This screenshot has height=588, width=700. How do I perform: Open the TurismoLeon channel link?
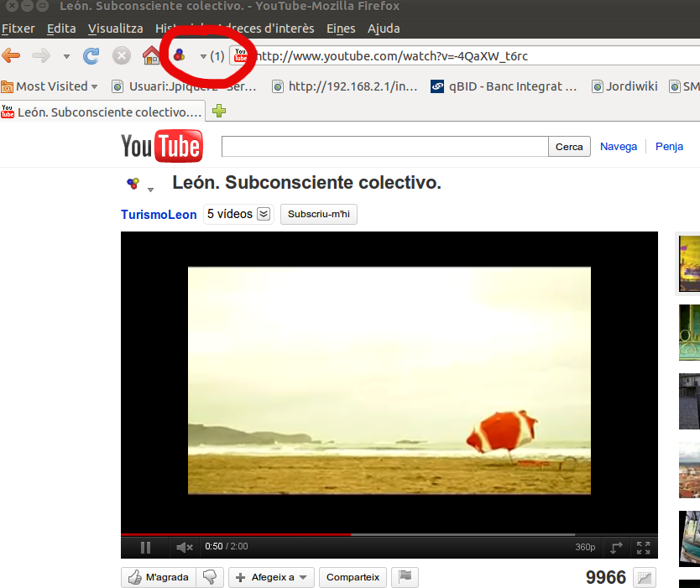159,215
